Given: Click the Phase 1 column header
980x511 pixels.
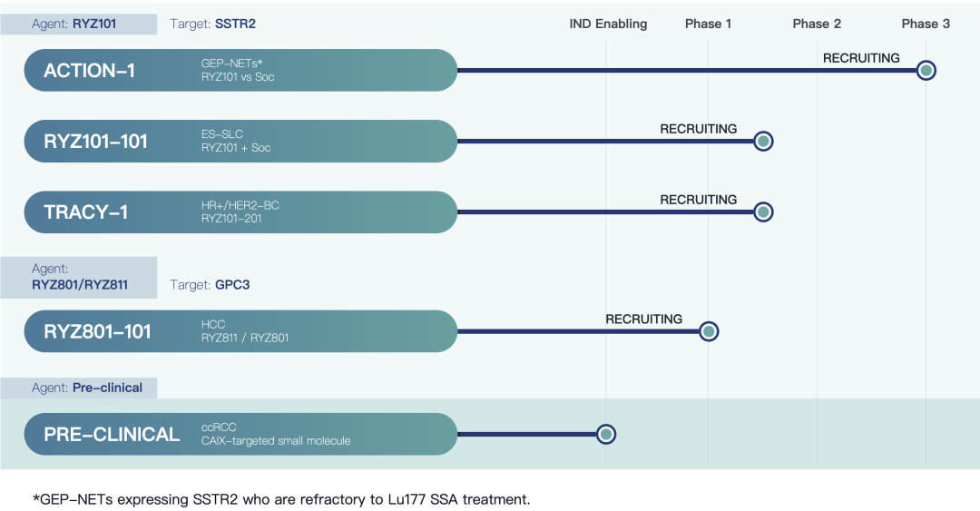Looking at the screenshot, I should (x=708, y=24).
